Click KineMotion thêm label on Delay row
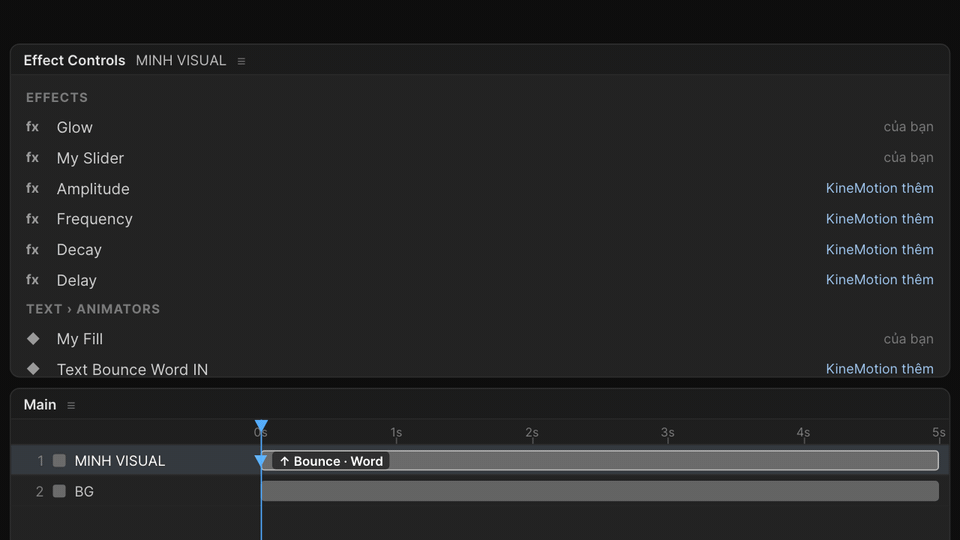The width and height of the screenshot is (960, 540). point(879,279)
